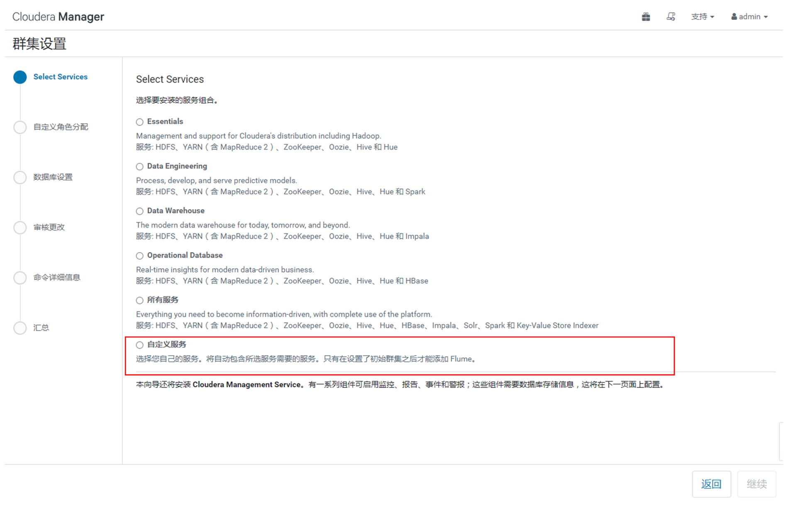Viewport: 786px width, 532px height.
Task: Click 'Process, develop, and serve predictive models.'
Action: 217,181
